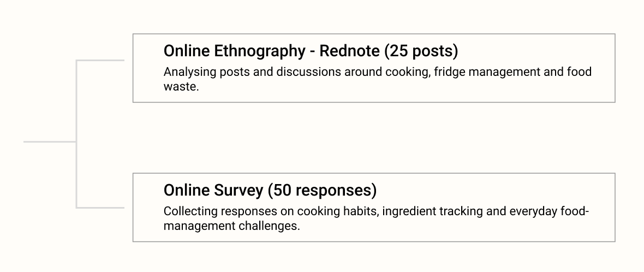Click the vertical connector line joining both branches
Image resolution: width=644 pixels, height=272 pixels.
[x=76, y=134]
